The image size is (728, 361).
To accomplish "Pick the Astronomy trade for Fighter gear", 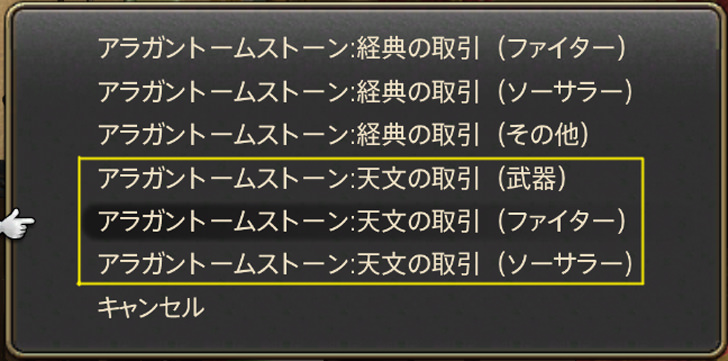I will click(x=362, y=222).
